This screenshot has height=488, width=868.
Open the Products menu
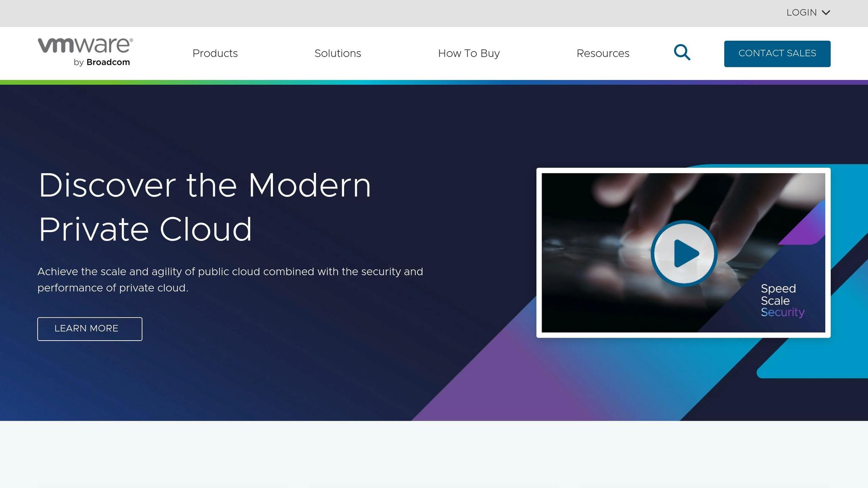tap(215, 53)
